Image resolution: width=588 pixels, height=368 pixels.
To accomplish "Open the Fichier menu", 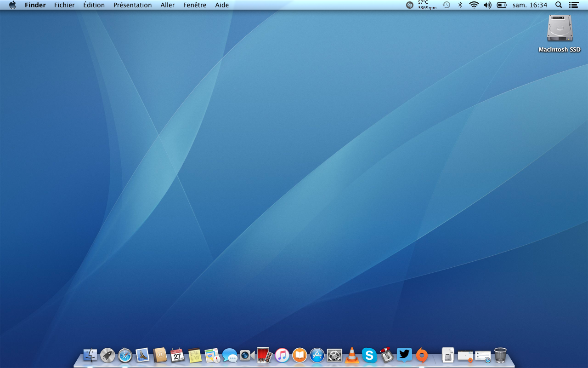I will click(64, 5).
